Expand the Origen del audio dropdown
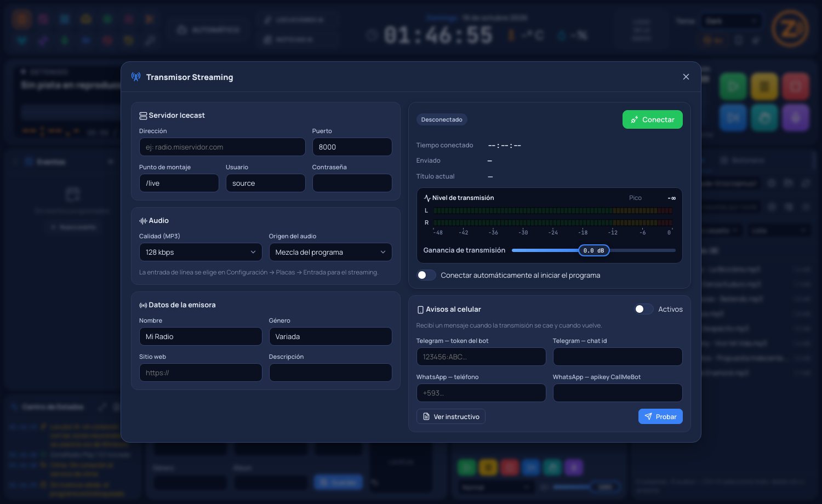This screenshot has width=822, height=504. point(330,252)
